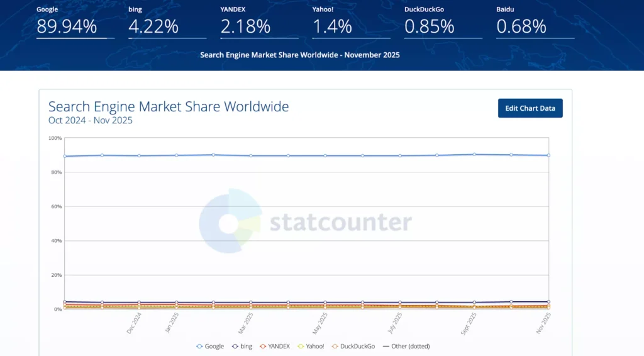Toggle the DuckDuckGo series in the legend
Image resolution: width=644 pixels, height=356 pixels.
click(x=353, y=346)
